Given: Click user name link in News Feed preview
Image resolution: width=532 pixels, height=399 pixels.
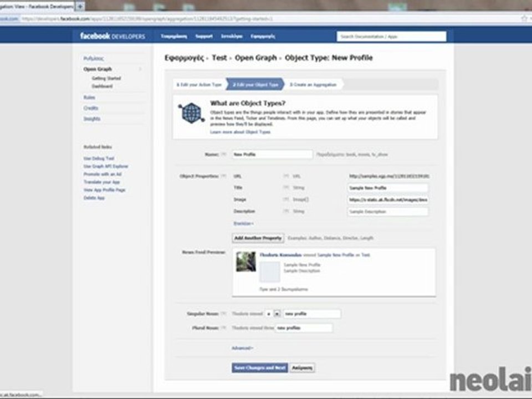Looking at the screenshot, I should [280, 255].
